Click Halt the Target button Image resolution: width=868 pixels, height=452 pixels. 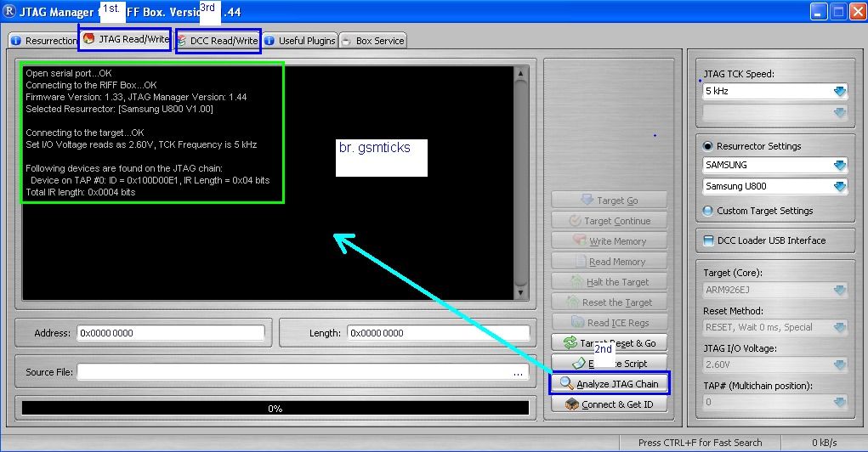tap(609, 282)
